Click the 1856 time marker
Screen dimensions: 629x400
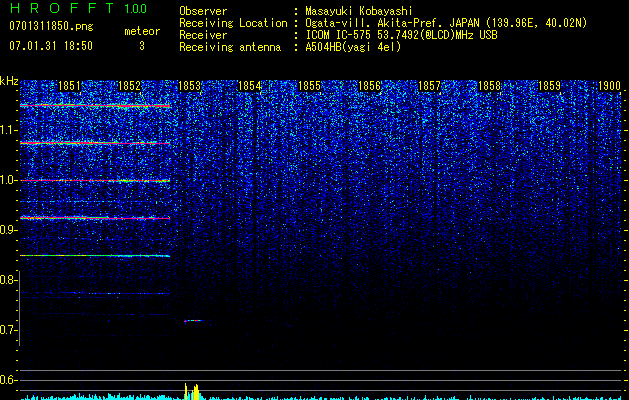pyautogui.click(x=369, y=86)
